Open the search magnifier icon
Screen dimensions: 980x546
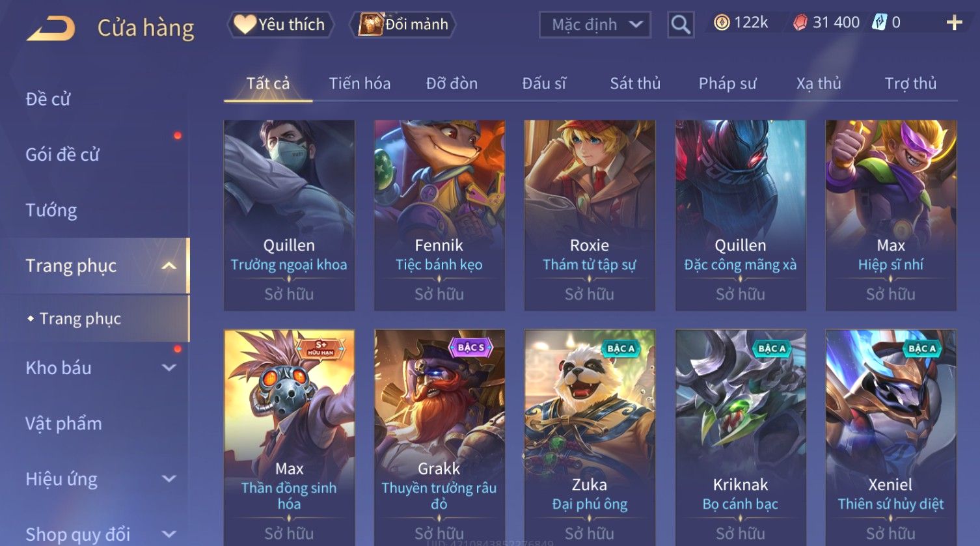(x=681, y=25)
